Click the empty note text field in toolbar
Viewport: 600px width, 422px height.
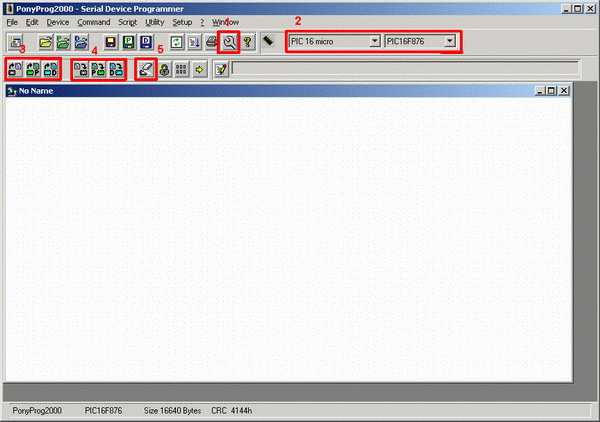(405, 68)
